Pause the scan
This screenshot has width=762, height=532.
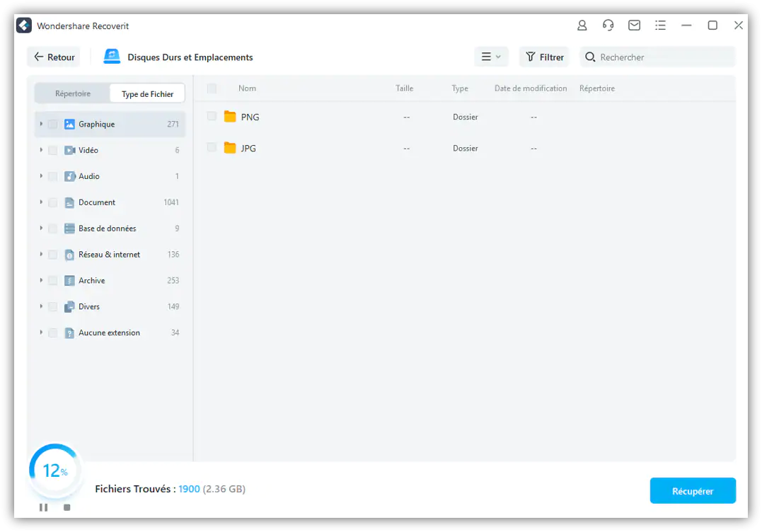(43, 507)
